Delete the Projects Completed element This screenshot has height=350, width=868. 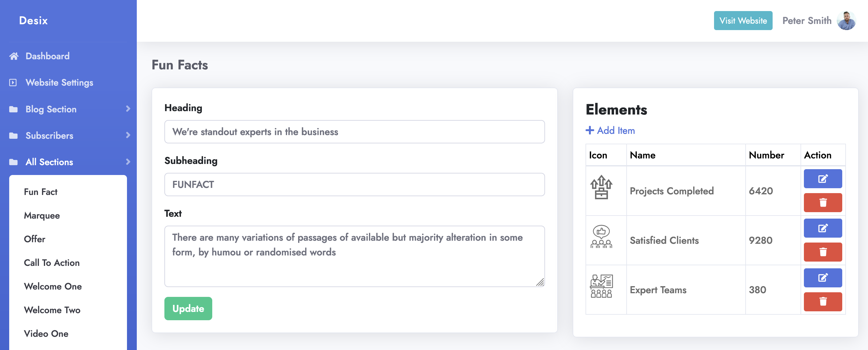pos(822,203)
